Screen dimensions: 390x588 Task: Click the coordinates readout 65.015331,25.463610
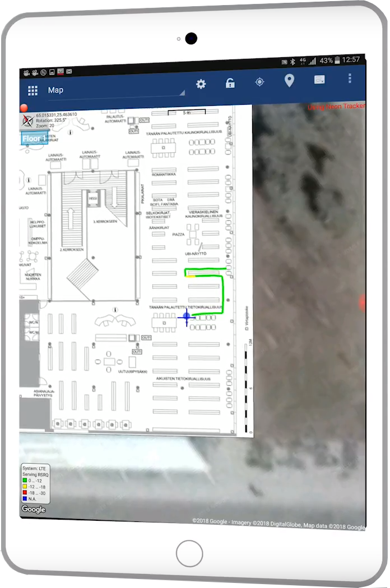(56, 115)
